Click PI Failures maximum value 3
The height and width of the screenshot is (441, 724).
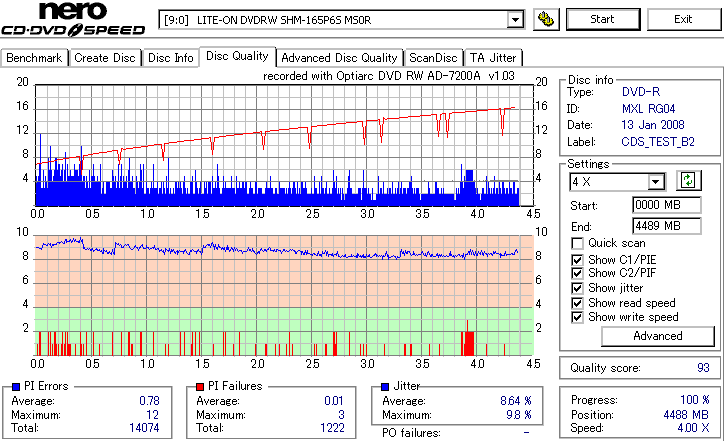point(341,415)
